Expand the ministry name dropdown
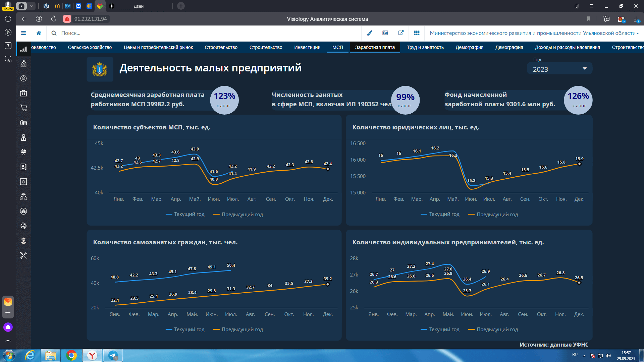 pyautogui.click(x=534, y=33)
